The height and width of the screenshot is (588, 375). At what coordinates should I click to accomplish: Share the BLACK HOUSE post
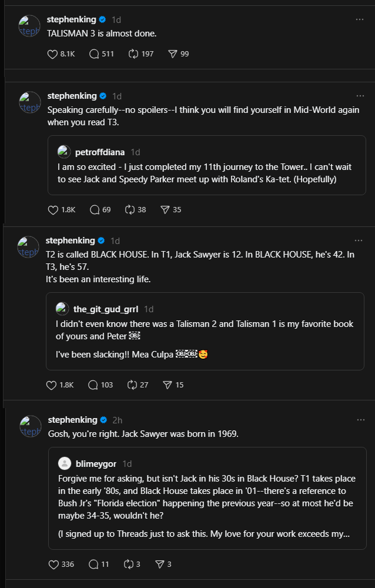[x=168, y=385]
